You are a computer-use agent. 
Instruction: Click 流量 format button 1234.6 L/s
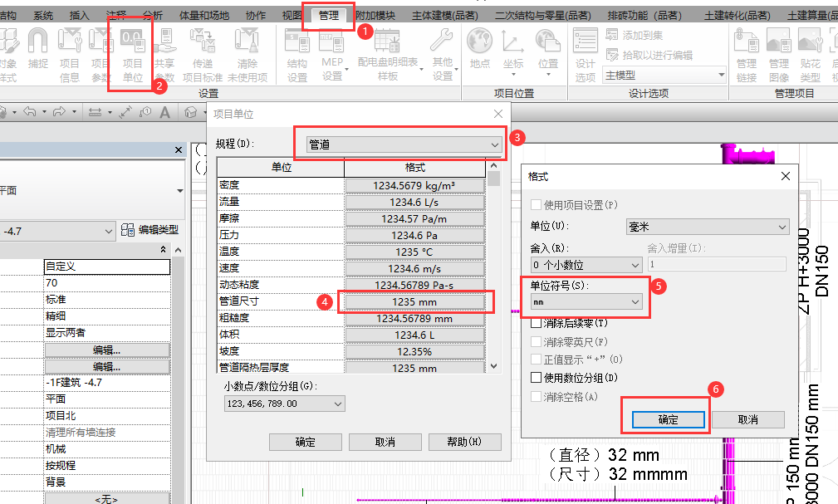[x=414, y=203]
